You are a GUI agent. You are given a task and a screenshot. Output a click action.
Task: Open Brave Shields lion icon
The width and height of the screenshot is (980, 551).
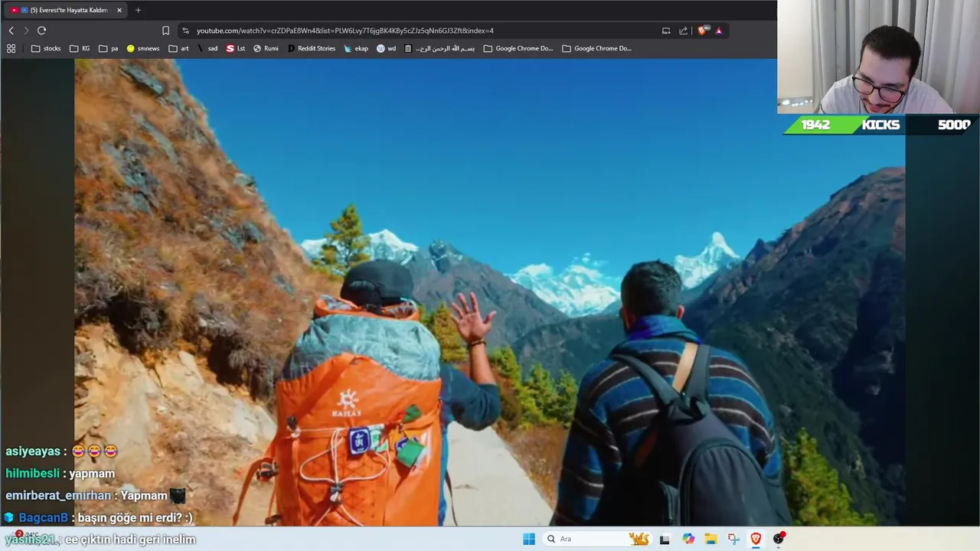pos(702,31)
